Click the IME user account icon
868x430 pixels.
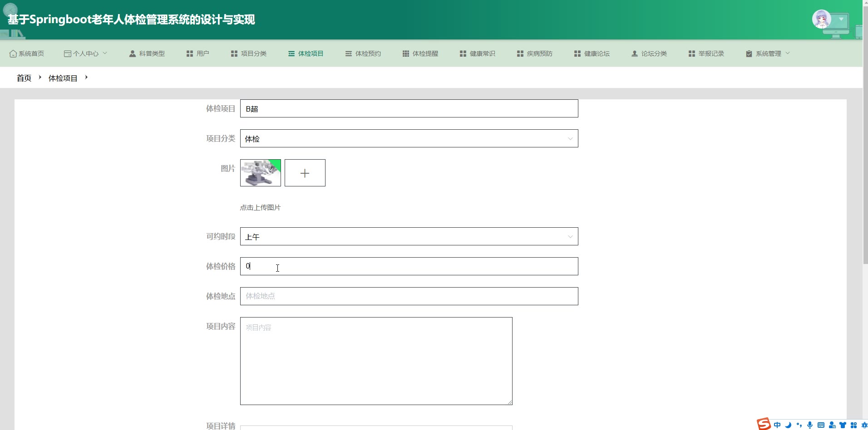(832, 425)
